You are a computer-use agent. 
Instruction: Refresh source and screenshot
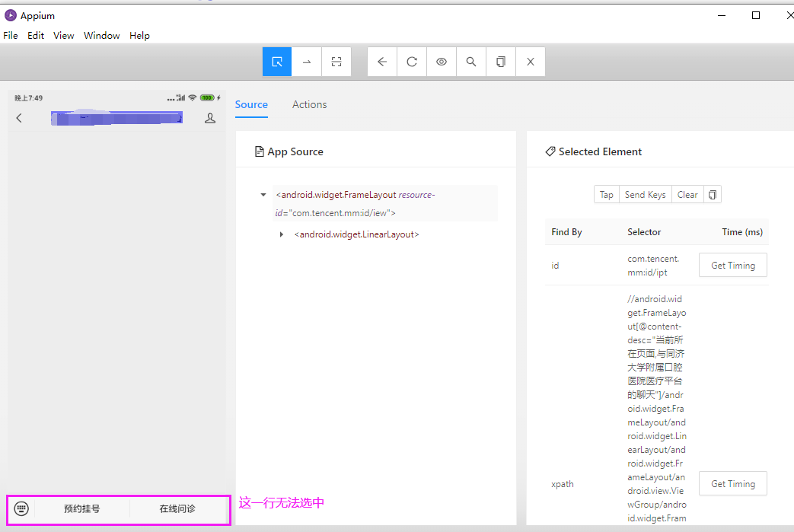click(412, 62)
